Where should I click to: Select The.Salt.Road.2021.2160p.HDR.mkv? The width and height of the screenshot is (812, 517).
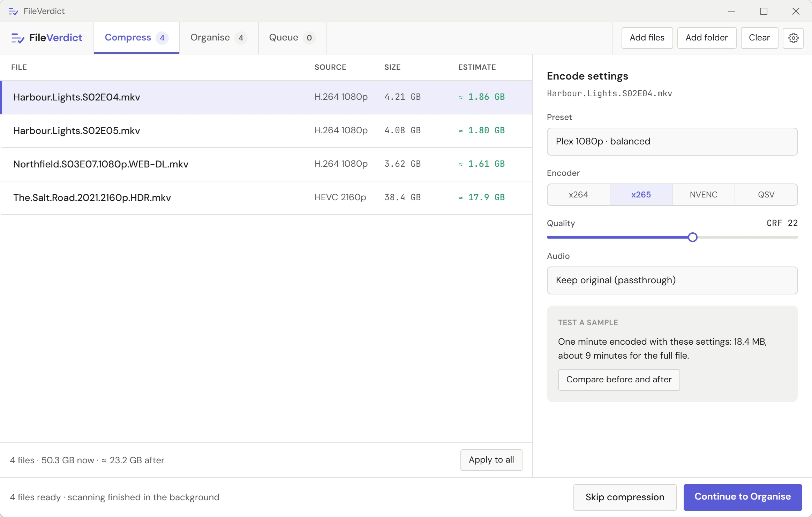[266, 198]
